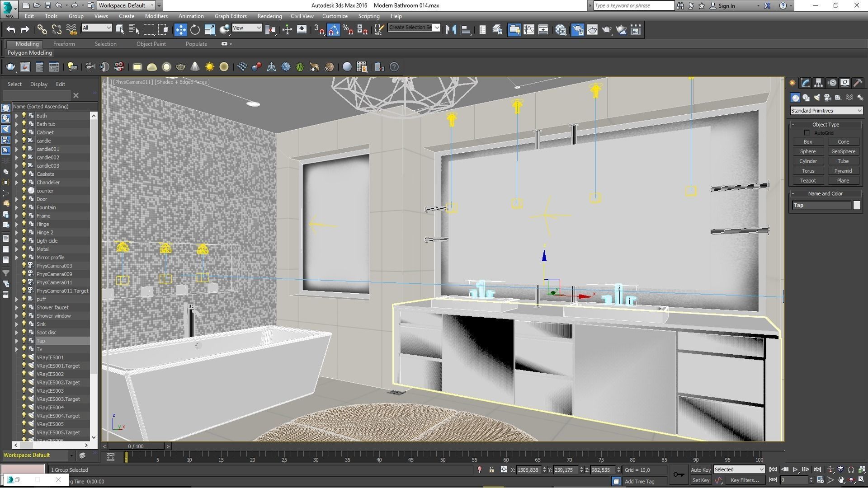Click the Pyramid button
Image resolution: width=868 pixels, height=488 pixels.
pyautogui.click(x=843, y=171)
